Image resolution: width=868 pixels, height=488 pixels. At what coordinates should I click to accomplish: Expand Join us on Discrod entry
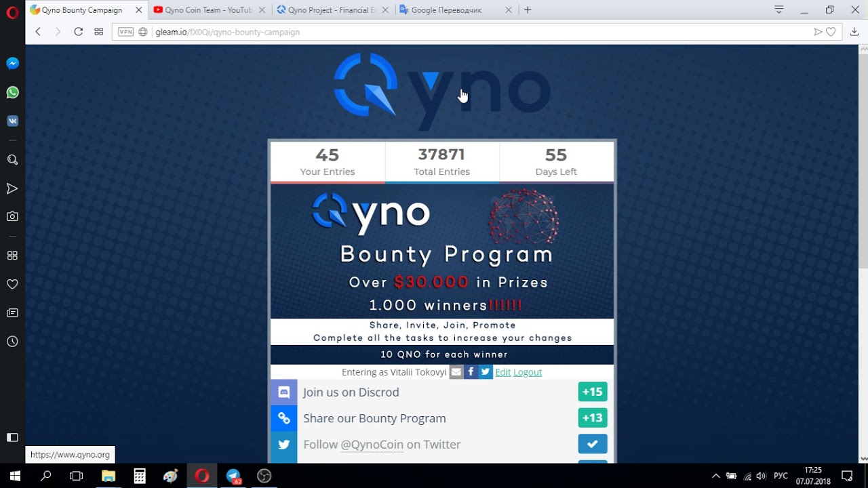(442, 392)
